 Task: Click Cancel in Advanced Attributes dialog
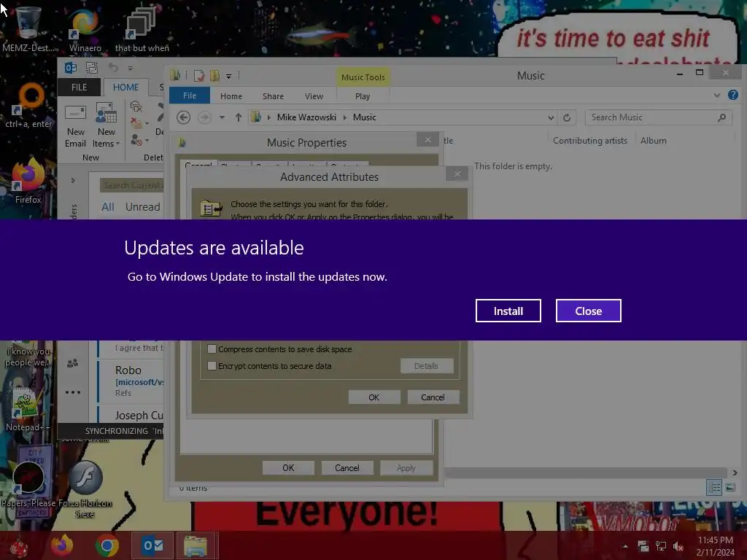pyautogui.click(x=433, y=397)
